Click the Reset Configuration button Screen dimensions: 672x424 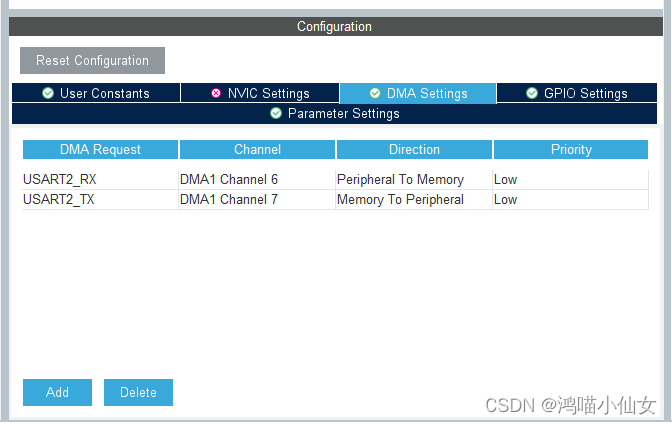pos(92,60)
